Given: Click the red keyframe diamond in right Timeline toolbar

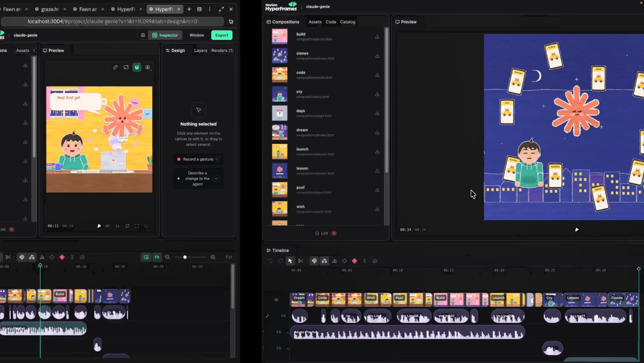Looking at the screenshot, I should pos(354,261).
